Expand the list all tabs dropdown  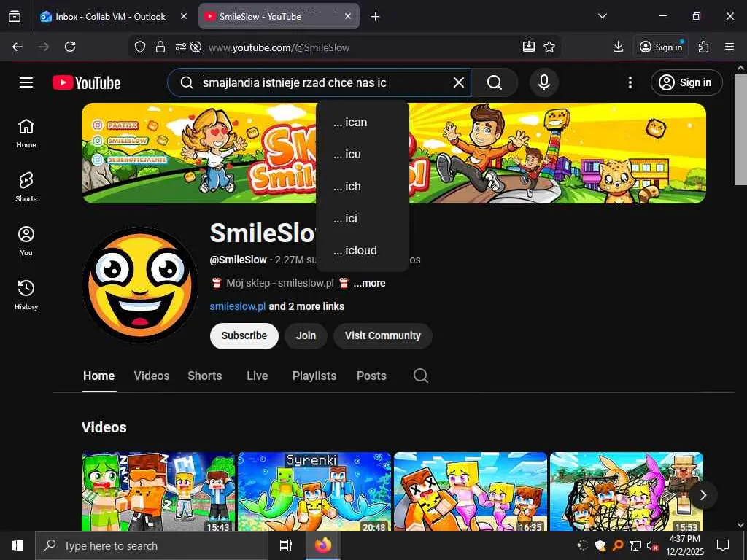tap(602, 16)
